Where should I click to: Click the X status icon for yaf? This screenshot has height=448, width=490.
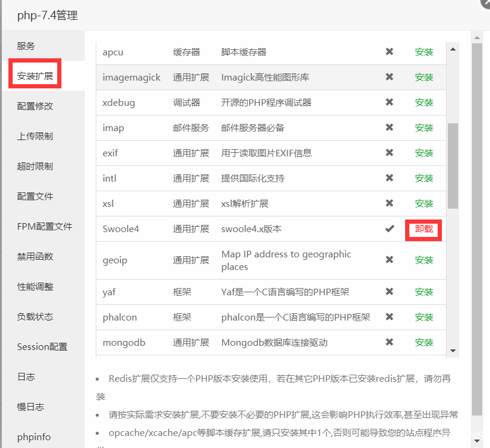tap(389, 292)
